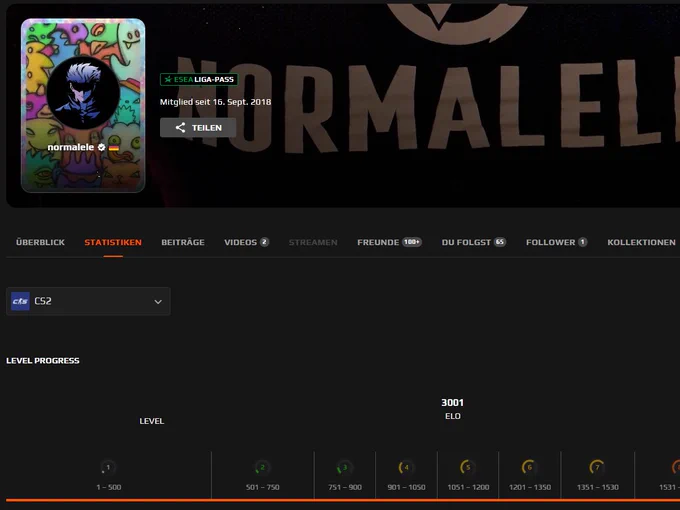Click the normalele username on profile card
The width and height of the screenshot is (680, 510).
[x=71, y=147]
